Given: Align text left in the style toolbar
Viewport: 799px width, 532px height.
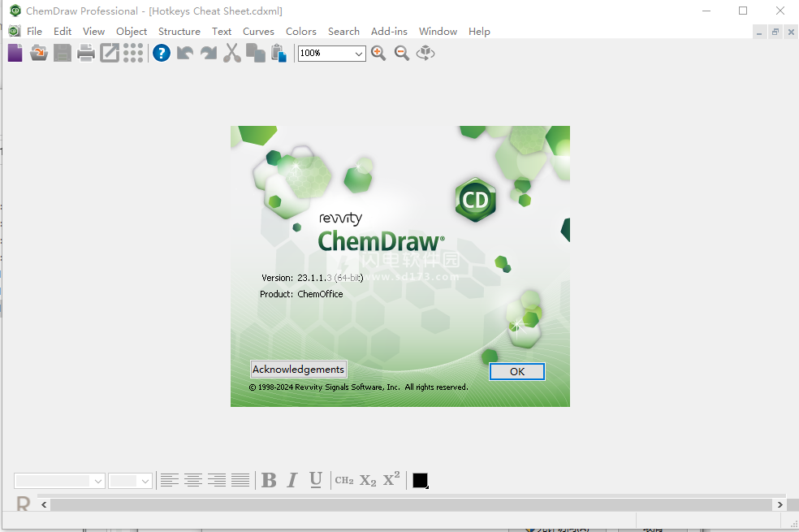Looking at the screenshot, I should [170, 480].
